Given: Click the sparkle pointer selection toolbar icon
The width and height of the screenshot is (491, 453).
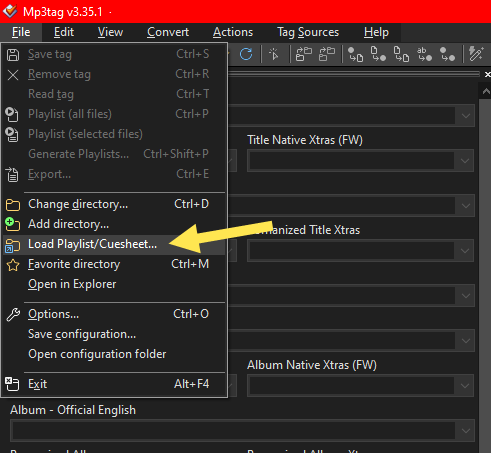Looking at the screenshot, I should point(274,54).
